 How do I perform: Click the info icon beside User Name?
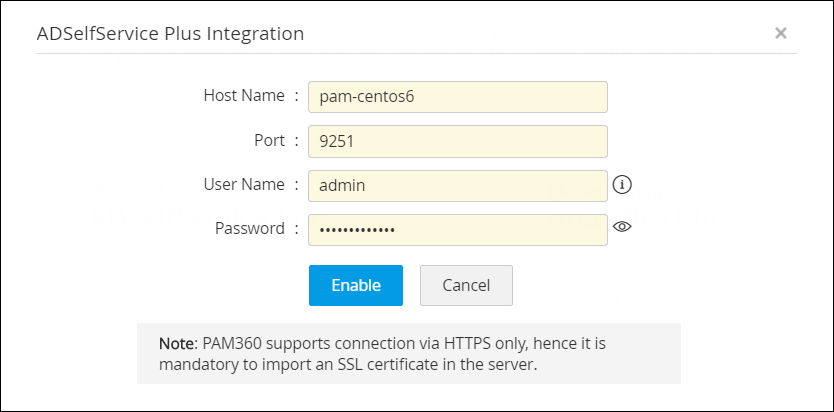tap(623, 185)
